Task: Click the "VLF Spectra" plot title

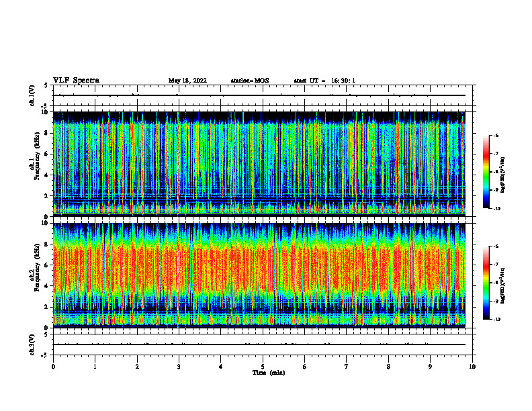Action: [76, 81]
